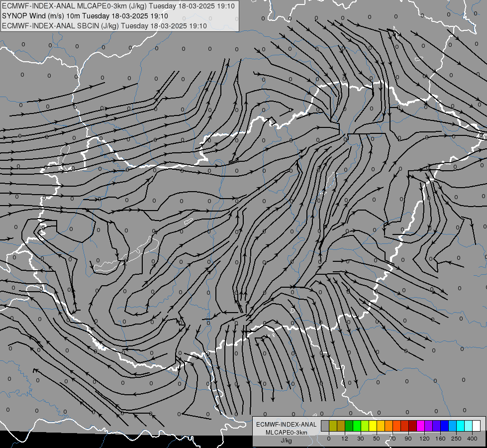Select the magenta legend swatch

420,426
